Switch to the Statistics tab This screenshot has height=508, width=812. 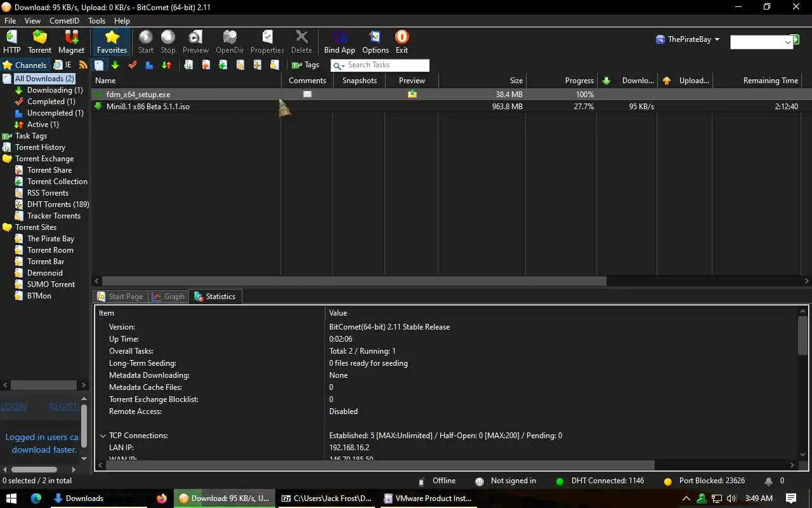(x=215, y=297)
